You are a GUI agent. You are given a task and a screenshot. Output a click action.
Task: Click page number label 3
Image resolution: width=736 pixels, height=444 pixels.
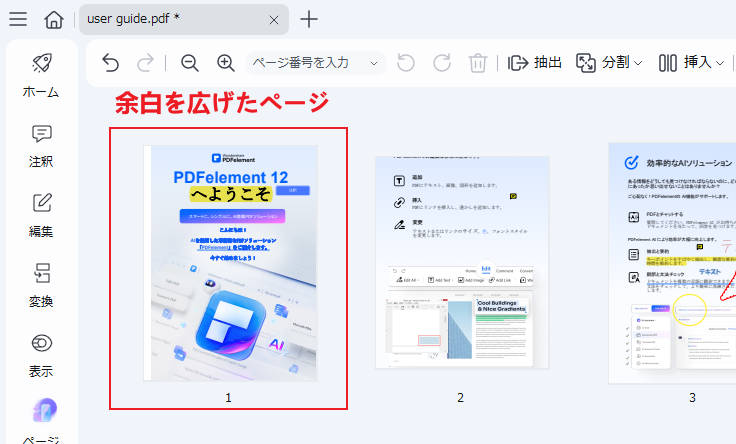[x=692, y=398]
